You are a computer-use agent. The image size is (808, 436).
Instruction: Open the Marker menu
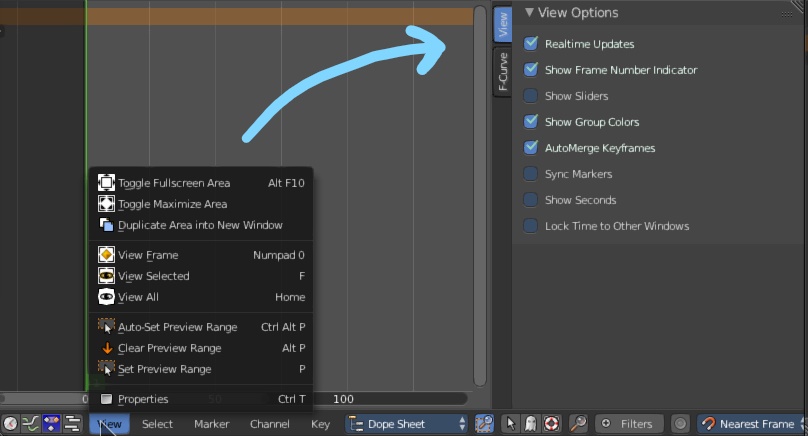(211, 424)
